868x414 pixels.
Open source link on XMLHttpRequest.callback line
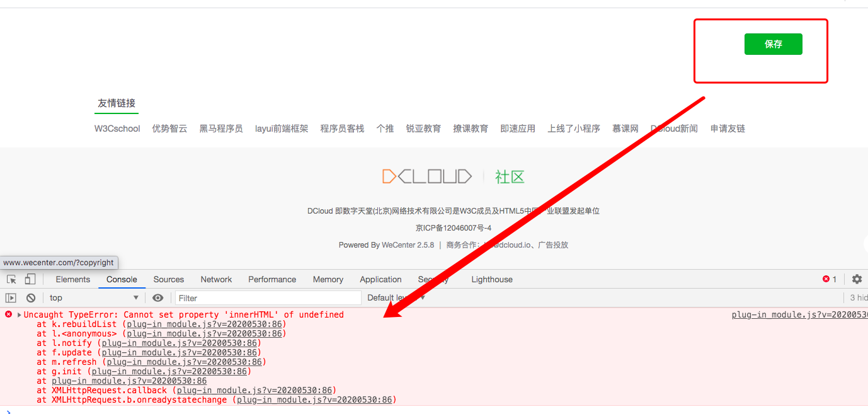point(254,390)
